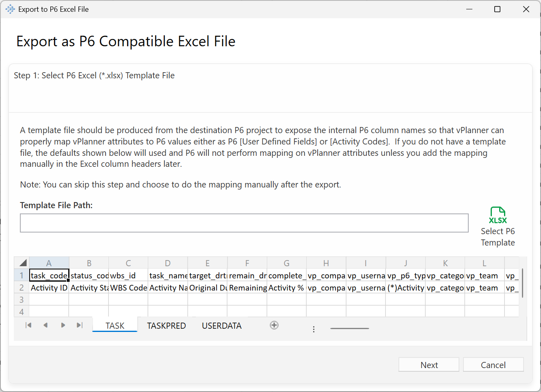Click the sheet tab bar options dots
Screen dimensions: 541x392
pyautogui.click(x=314, y=329)
